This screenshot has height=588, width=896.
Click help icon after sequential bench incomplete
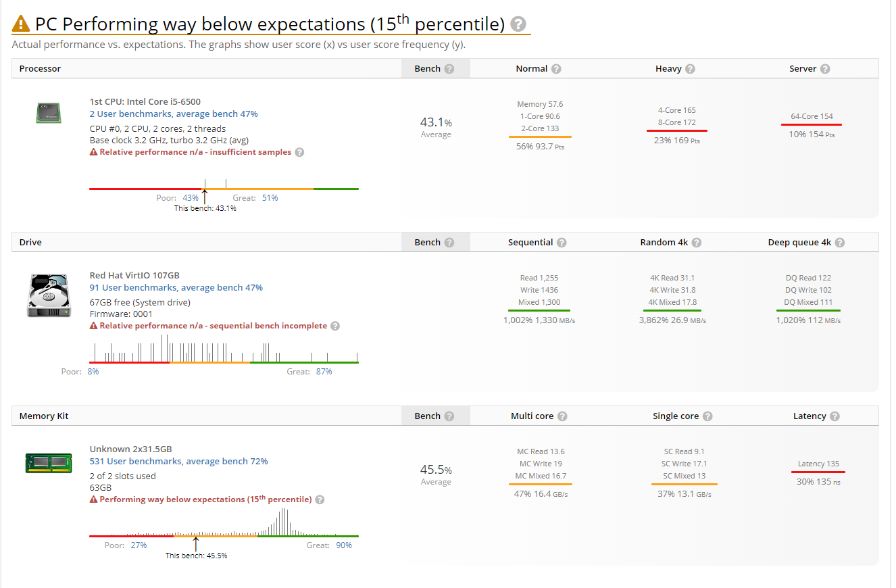(x=335, y=326)
